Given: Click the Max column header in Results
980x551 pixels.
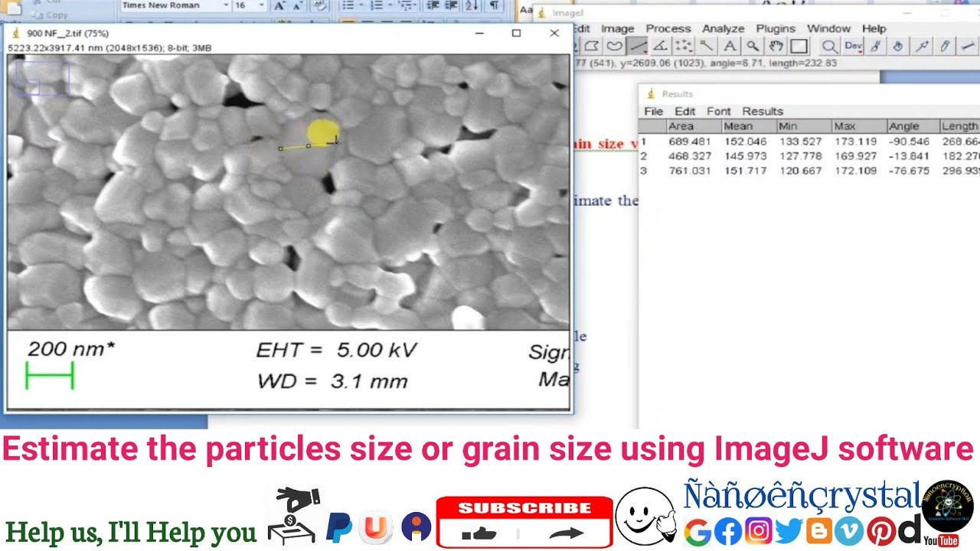Looking at the screenshot, I should [858, 126].
